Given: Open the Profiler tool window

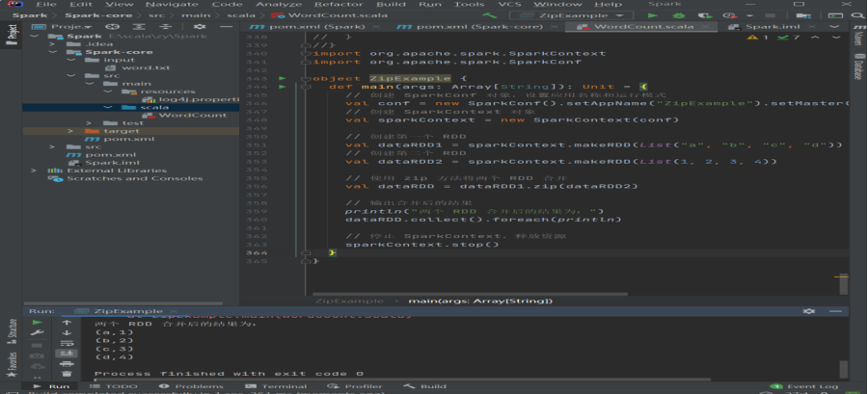Looking at the screenshot, I should point(355,386).
